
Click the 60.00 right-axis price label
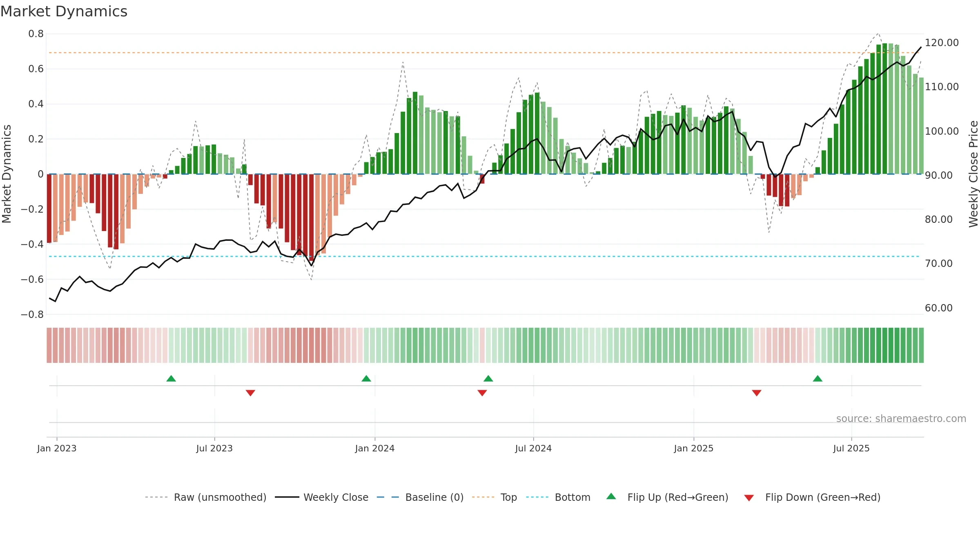939,308
